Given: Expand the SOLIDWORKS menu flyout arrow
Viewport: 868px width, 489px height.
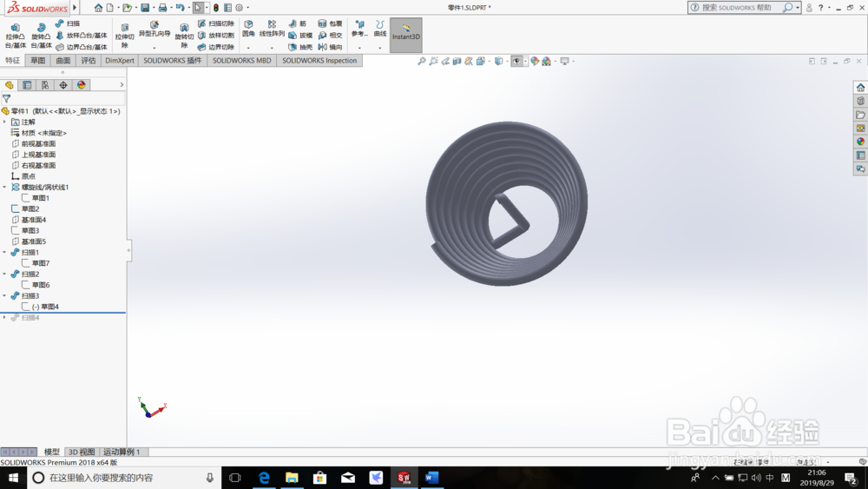Looking at the screenshot, I should pos(75,7).
